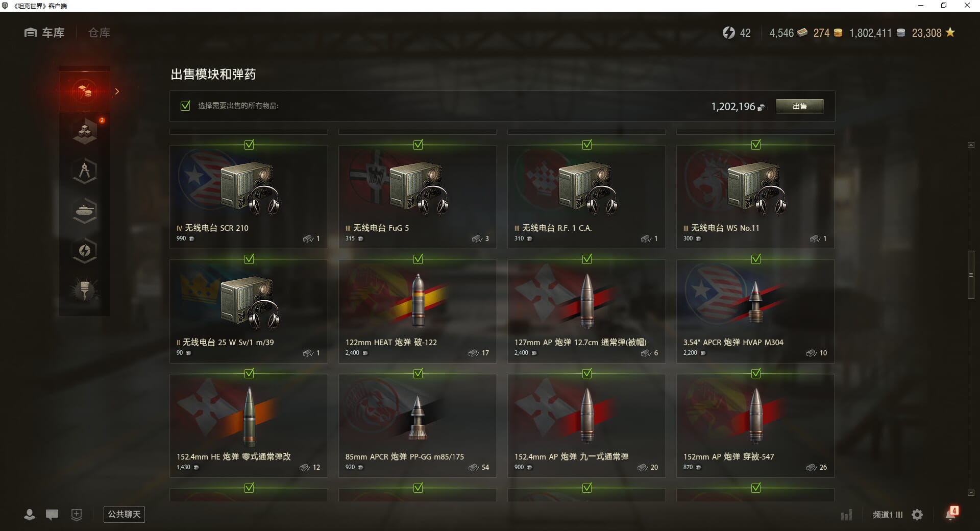Uncheck the 122mm HEAT 破-122 shell
980x531 pixels.
[x=418, y=259]
